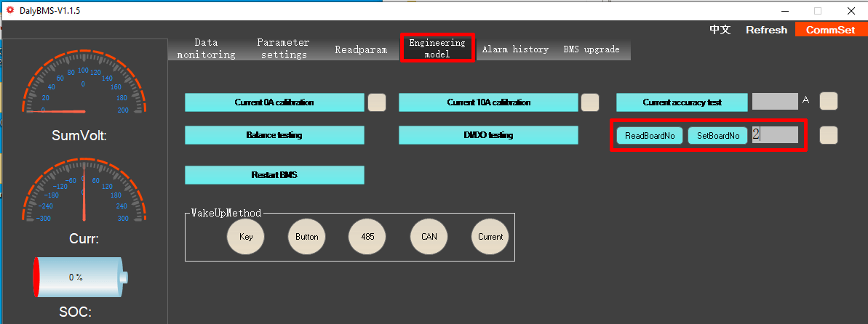Toggle the status box beside Current accuracy test
The image size is (868, 324).
[829, 101]
